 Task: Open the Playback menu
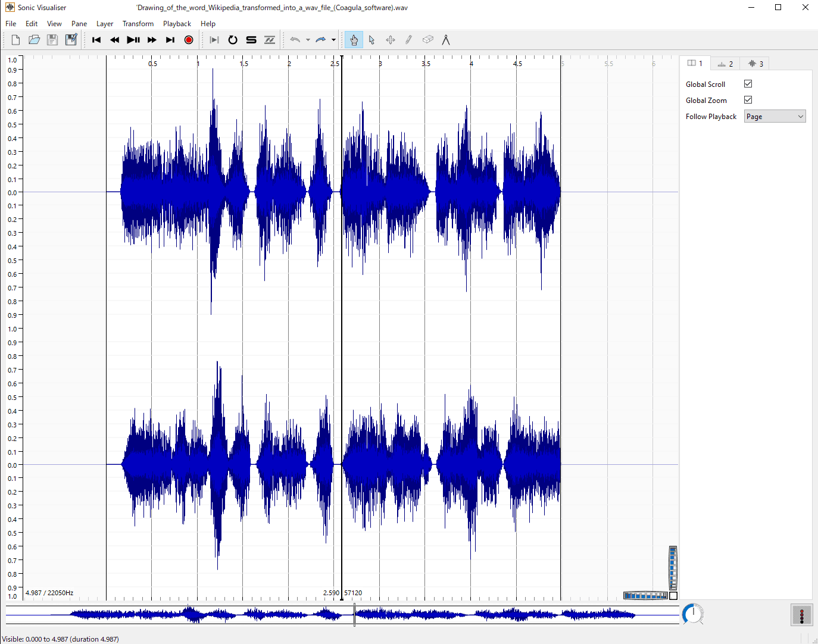coord(177,24)
